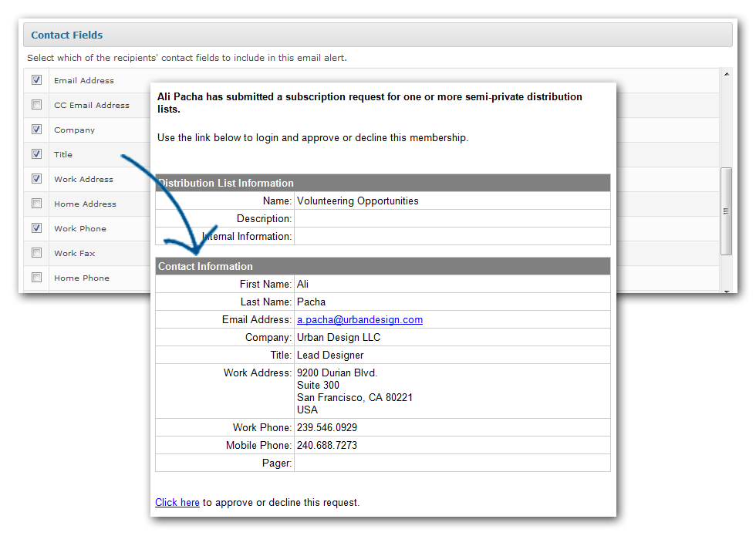Open the a.pacha@urbandesign.com email link

pos(359,319)
